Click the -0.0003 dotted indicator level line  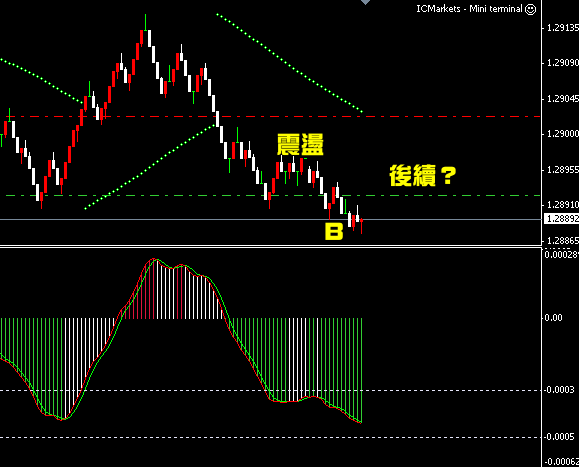pyautogui.click(x=271, y=390)
